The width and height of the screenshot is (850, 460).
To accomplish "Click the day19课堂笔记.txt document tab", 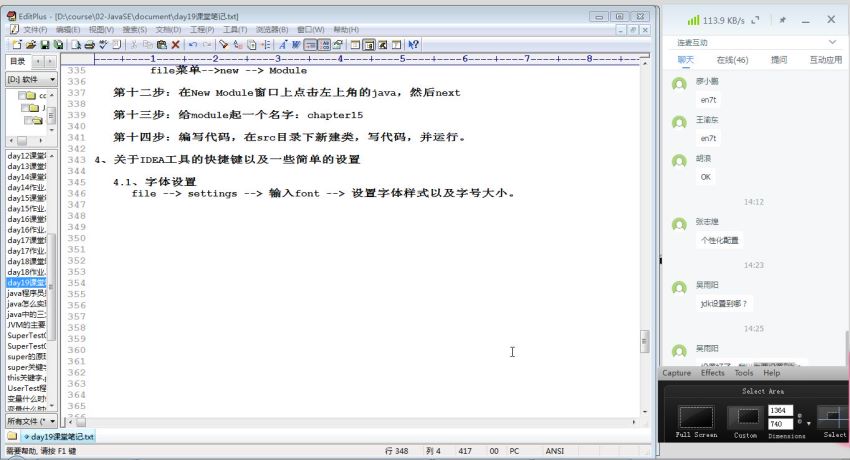I will point(59,436).
